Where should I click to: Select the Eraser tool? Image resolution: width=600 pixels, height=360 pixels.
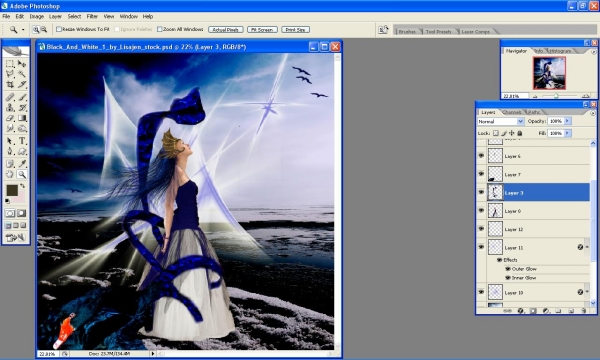pos(10,118)
